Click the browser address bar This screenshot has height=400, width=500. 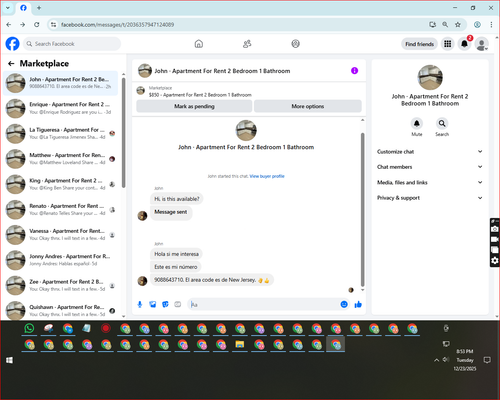pyautogui.click(x=240, y=25)
